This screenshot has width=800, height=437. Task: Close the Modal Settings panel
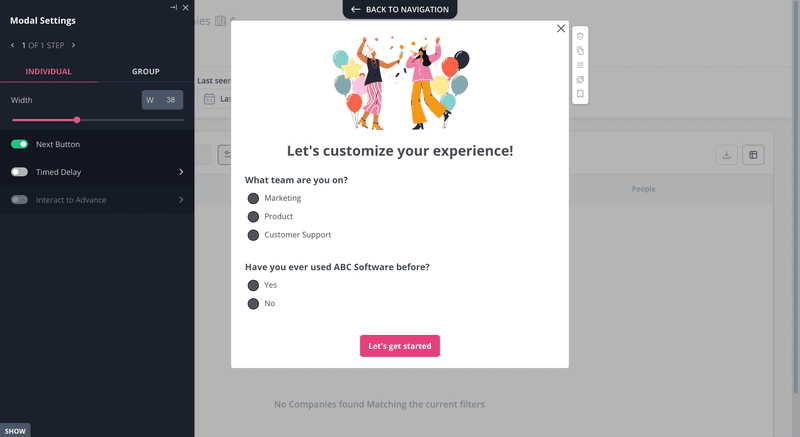[186, 7]
